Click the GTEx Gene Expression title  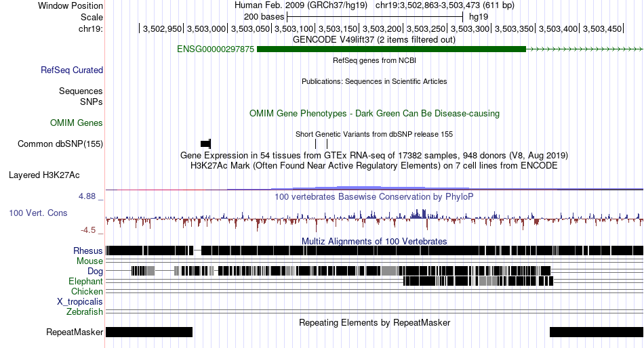374,156
